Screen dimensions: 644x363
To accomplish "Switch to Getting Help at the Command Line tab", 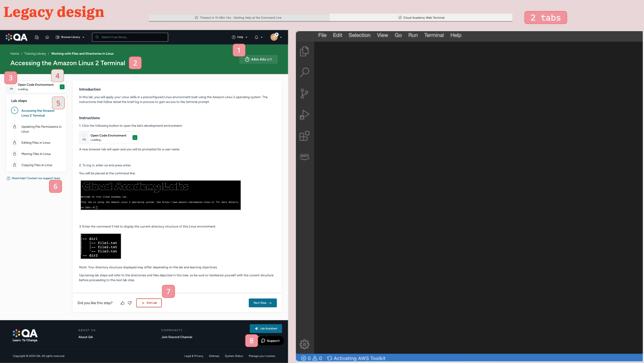I will (x=239, y=18).
